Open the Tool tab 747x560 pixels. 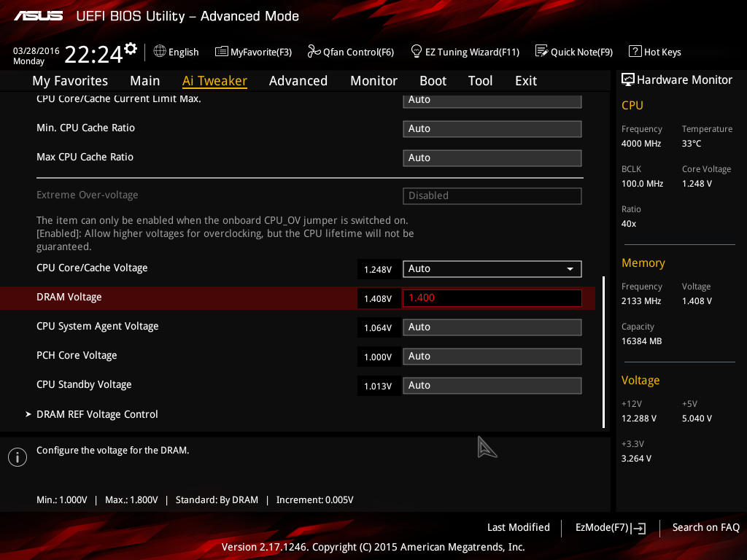coord(480,81)
